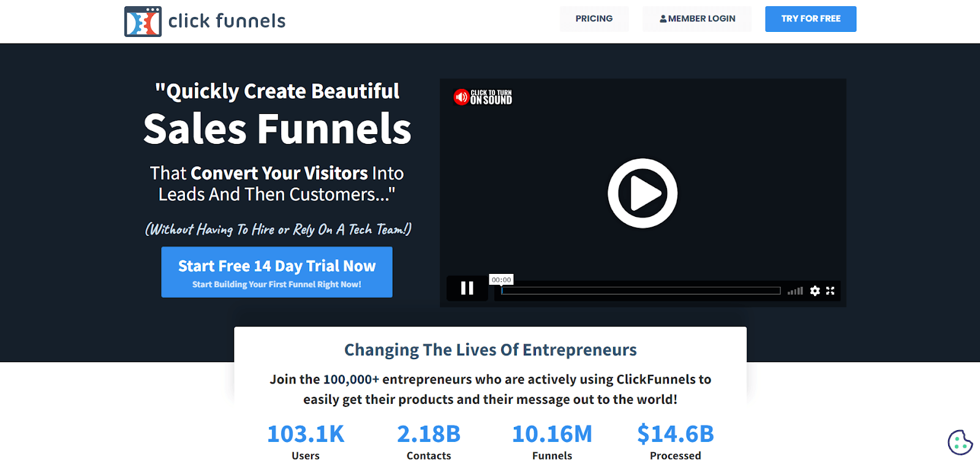
Task: Pause the video
Action: 467,288
